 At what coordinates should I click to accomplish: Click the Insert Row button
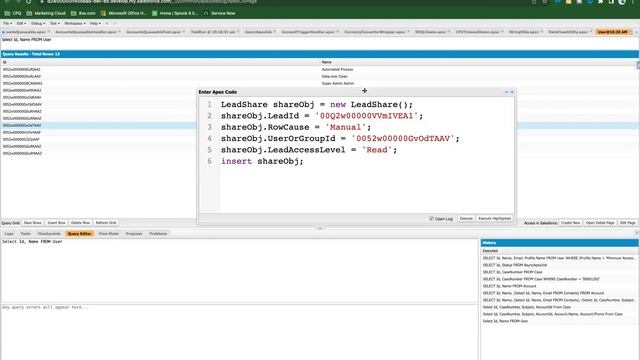tap(56, 223)
